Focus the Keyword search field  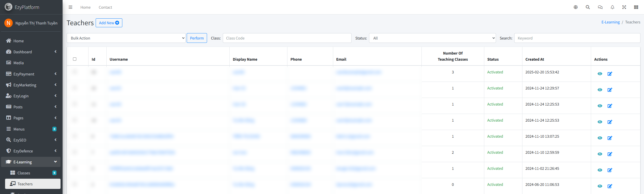click(577, 38)
